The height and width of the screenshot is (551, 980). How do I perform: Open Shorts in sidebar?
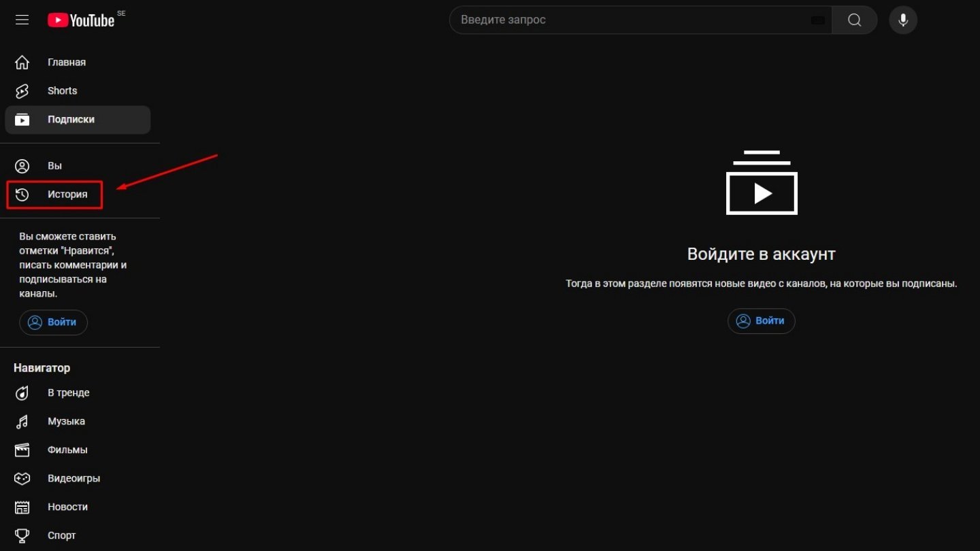point(78,91)
